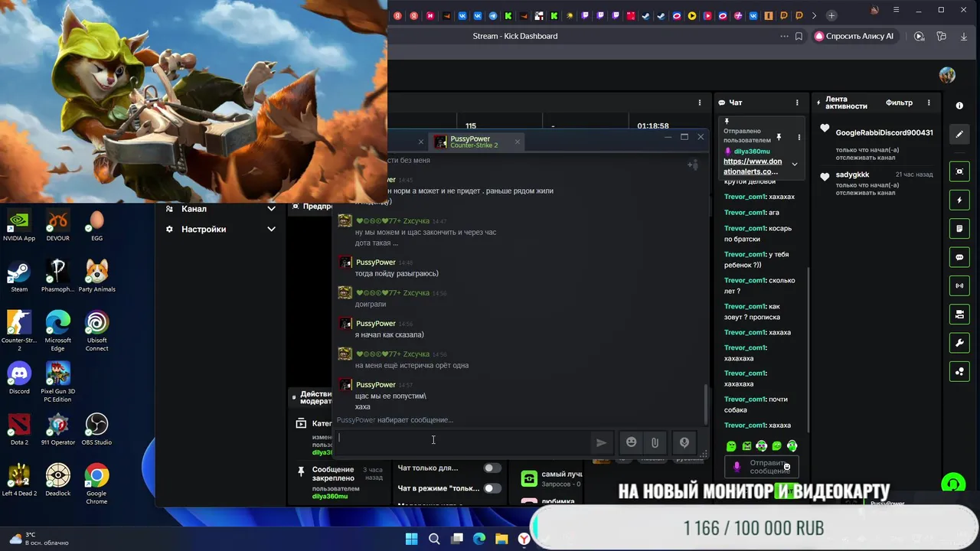Open Deadlock desktop shortcut
Screen dimensions: 980x551
pyautogui.click(x=57, y=480)
